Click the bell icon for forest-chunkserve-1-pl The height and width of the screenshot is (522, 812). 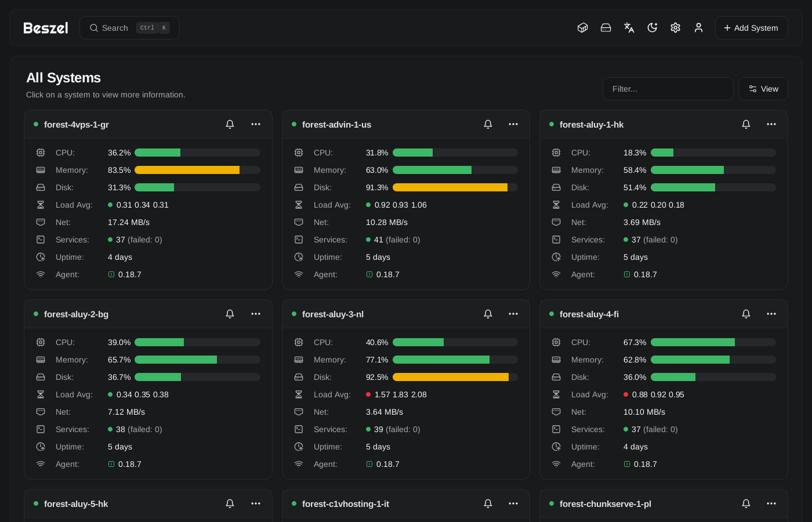pyautogui.click(x=746, y=503)
